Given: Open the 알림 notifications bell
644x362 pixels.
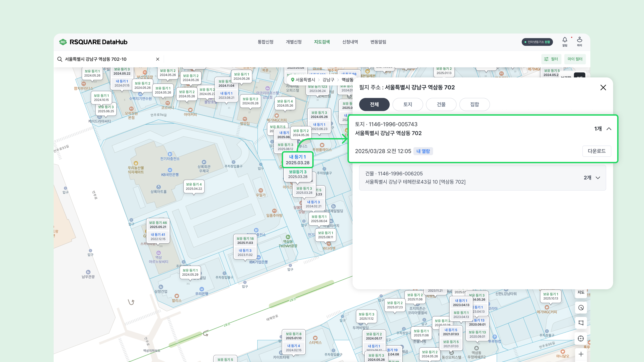Looking at the screenshot, I should pos(565,41).
